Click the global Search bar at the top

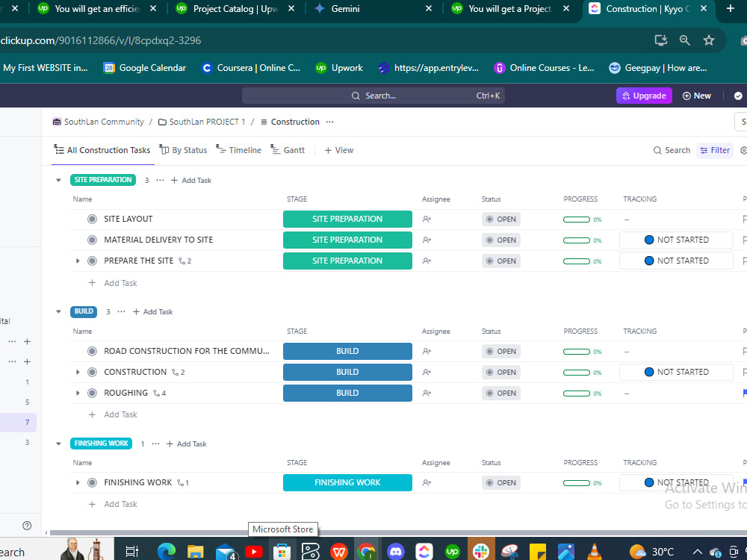coord(373,96)
